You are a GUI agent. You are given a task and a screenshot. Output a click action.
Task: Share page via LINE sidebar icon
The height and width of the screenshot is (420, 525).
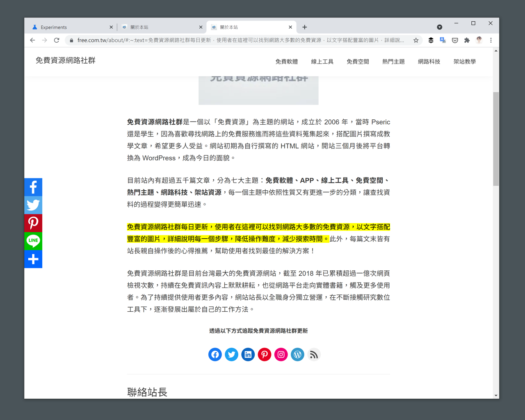pyautogui.click(x=33, y=241)
